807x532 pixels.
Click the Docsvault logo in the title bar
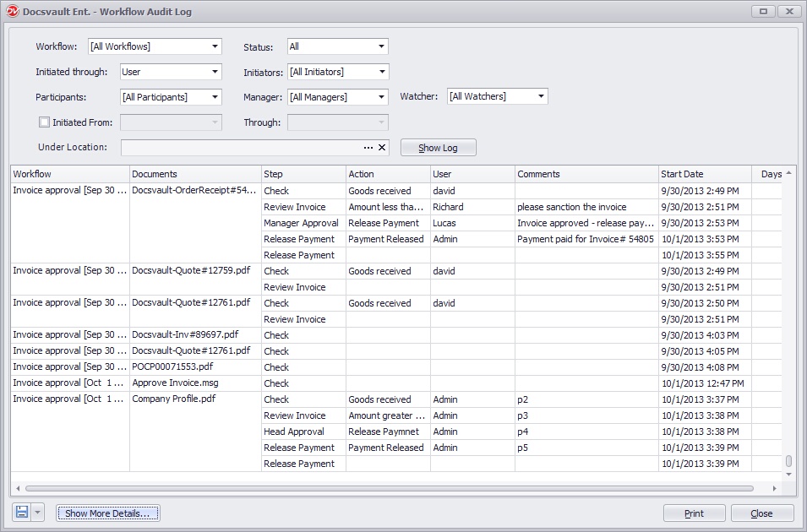click(x=12, y=11)
